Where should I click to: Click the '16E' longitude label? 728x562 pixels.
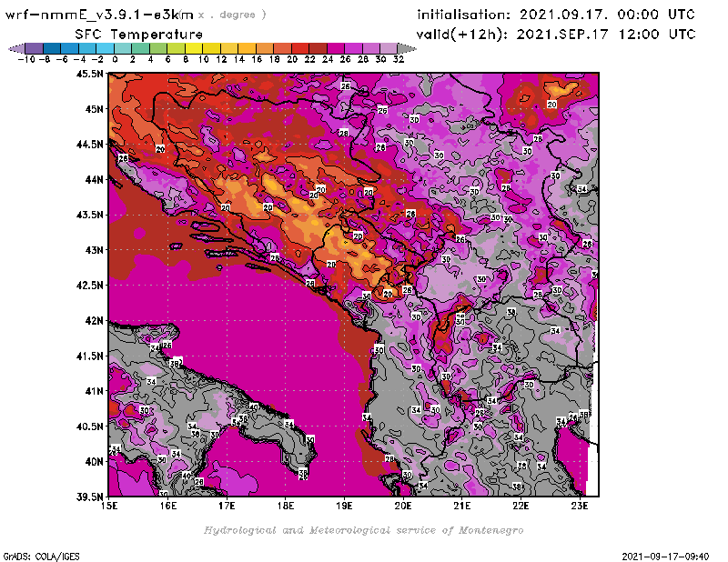(168, 506)
